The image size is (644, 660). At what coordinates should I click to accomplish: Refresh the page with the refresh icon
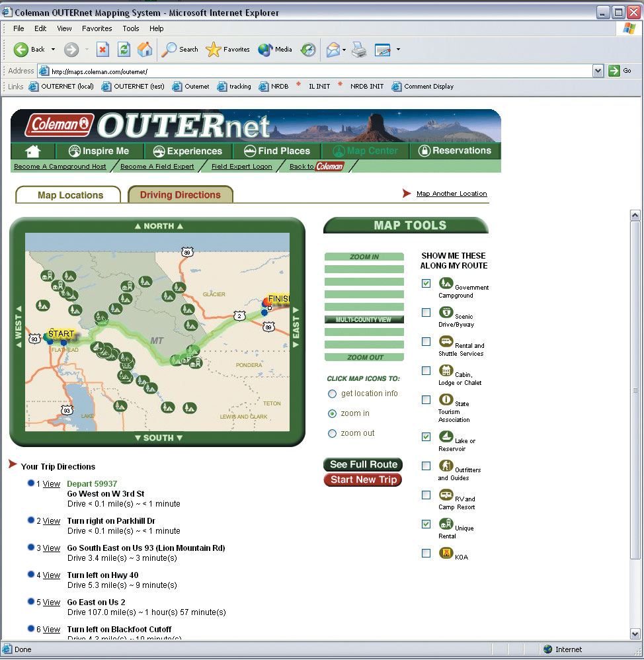(123, 50)
